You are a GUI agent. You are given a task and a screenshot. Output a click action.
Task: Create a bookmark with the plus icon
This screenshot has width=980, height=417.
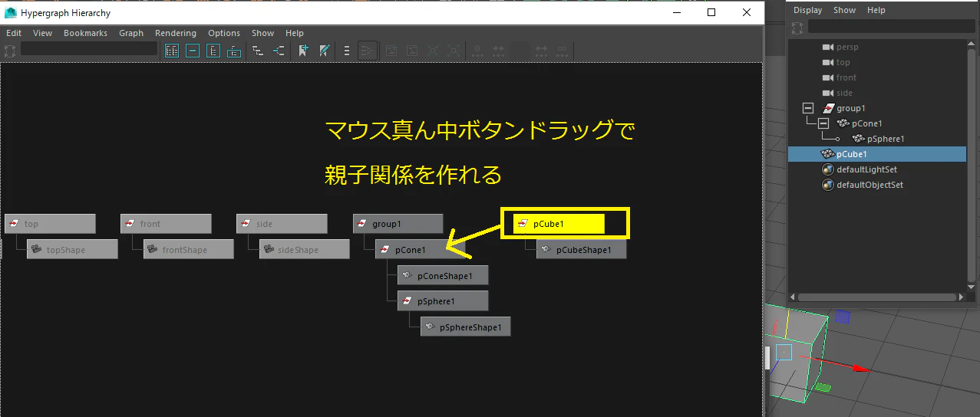click(303, 51)
